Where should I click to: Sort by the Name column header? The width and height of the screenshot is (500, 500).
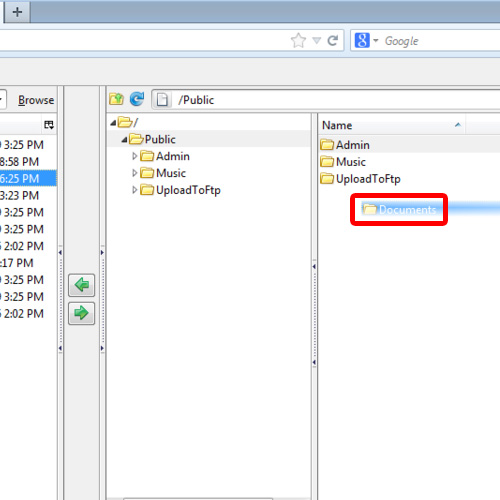[392, 125]
